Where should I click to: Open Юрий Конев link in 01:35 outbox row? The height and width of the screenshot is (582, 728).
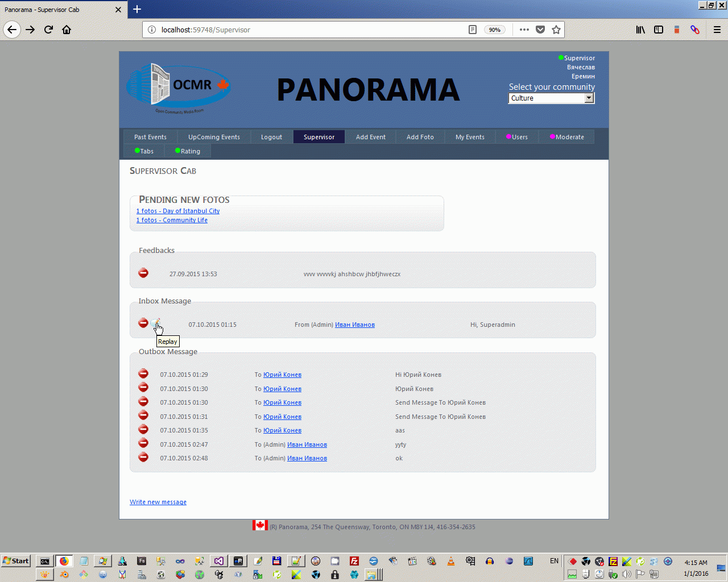click(282, 430)
